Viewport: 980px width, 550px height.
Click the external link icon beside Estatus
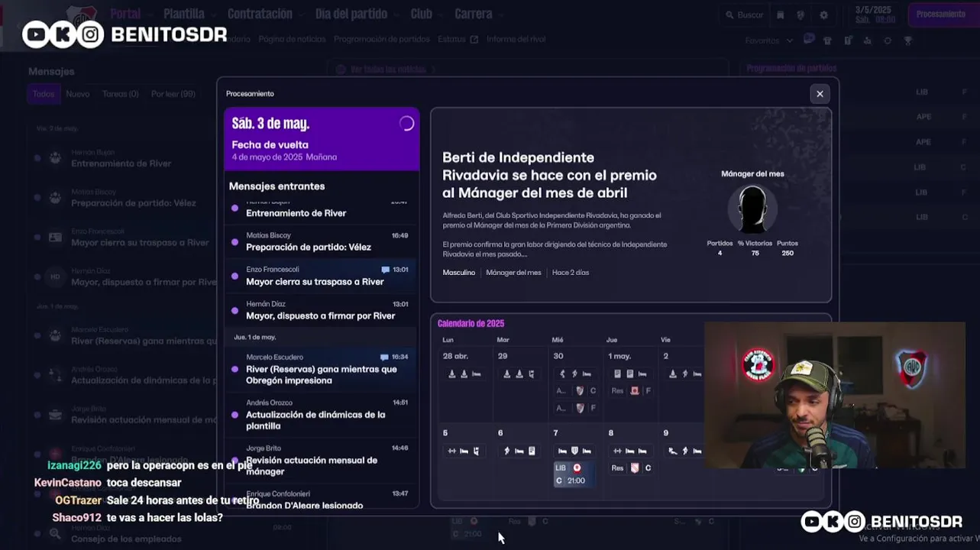pos(474,40)
